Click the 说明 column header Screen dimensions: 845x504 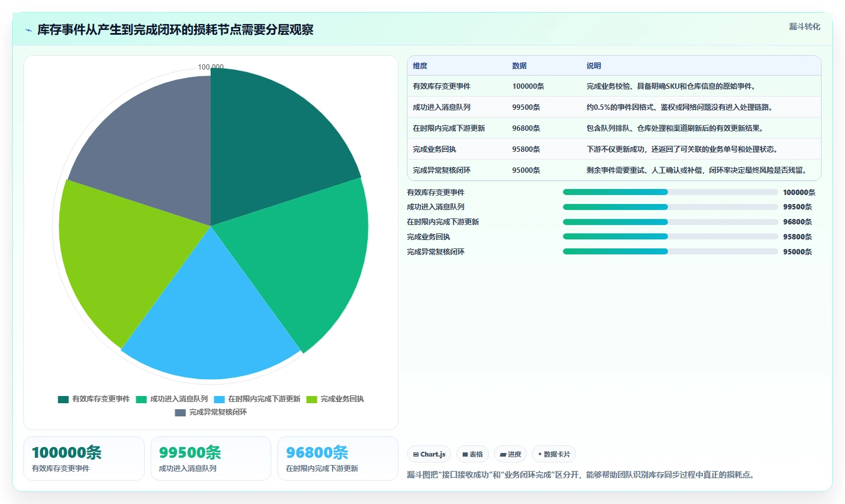[x=594, y=66]
